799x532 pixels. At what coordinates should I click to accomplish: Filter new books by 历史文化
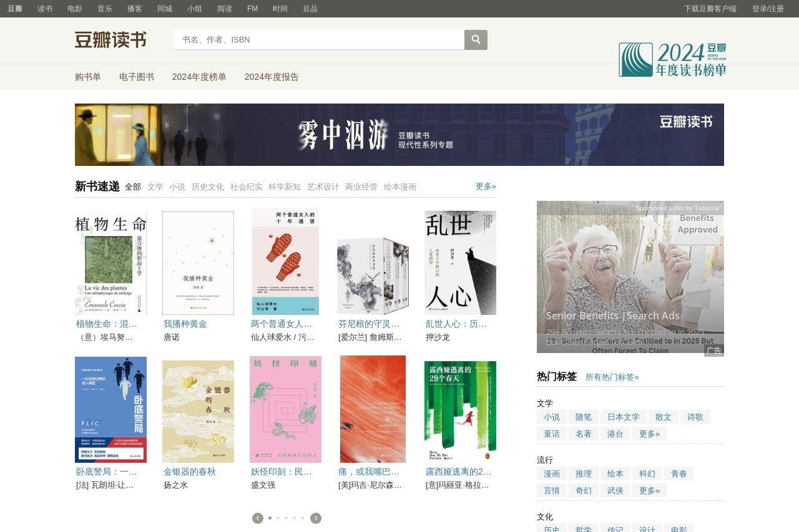pos(208,186)
